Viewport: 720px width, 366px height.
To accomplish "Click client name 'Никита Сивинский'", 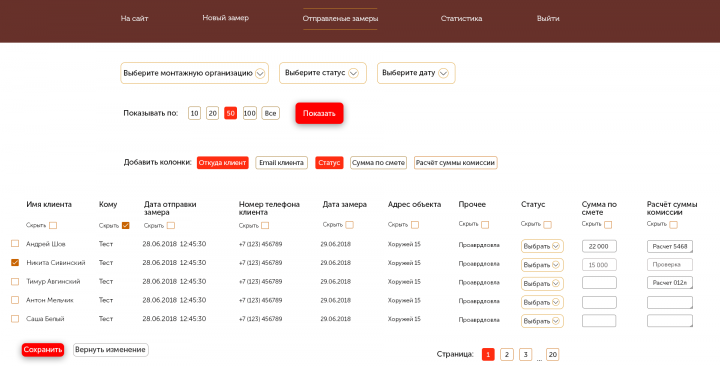I will click(x=56, y=263).
